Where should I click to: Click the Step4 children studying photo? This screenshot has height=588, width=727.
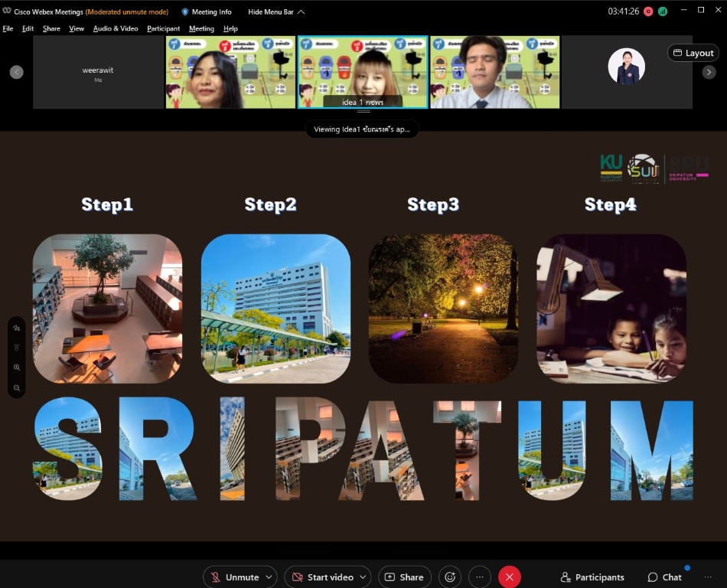coord(611,309)
